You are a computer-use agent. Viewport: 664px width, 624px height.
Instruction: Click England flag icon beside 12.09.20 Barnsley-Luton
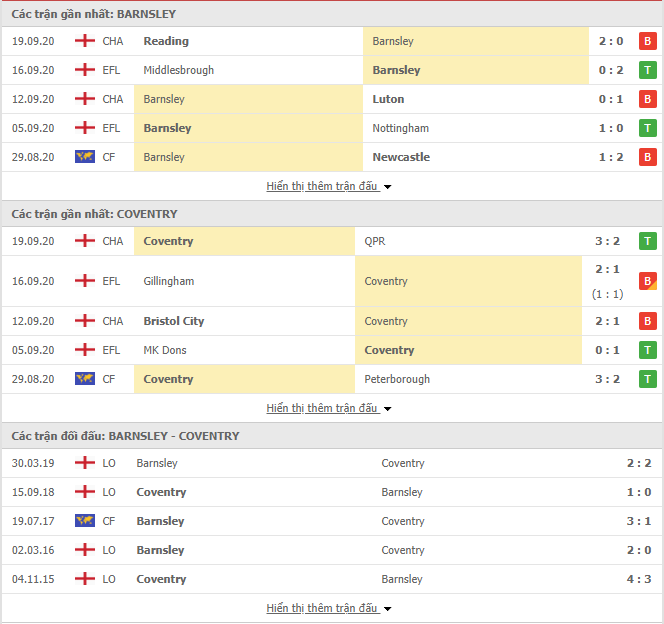[85, 99]
